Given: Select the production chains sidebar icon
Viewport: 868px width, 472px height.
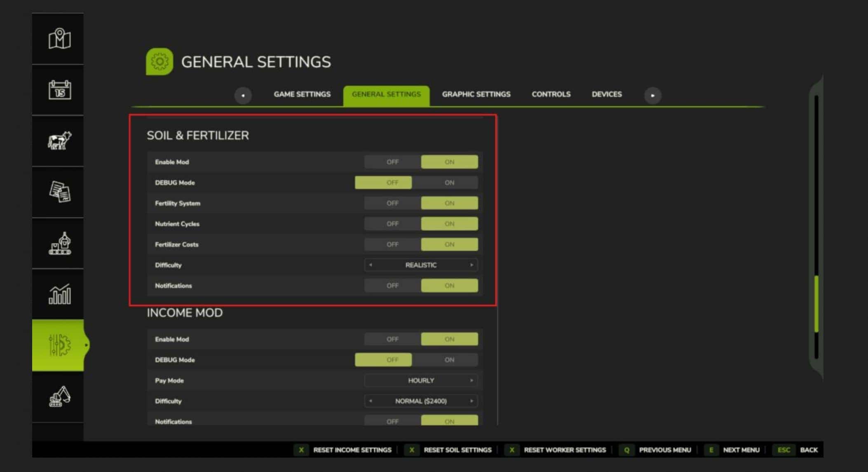Looking at the screenshot, I should (x=58, y=243).
